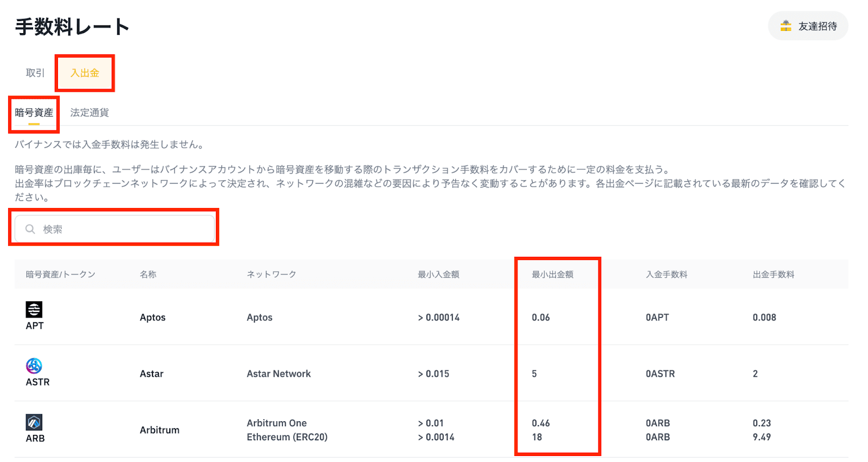The width and height of the screenshot is (868, 462).
Task: Click the APT ticker label
Action: pos(35,326)
